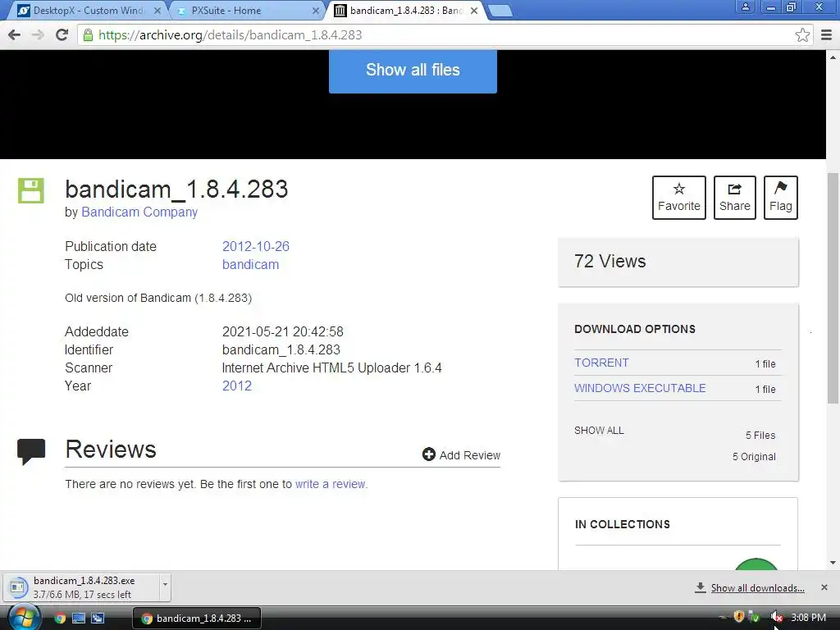This screenshot has width=840, height=630.
Task: Open the 2012-10-26 publication date link
Action: click(256, 246)
